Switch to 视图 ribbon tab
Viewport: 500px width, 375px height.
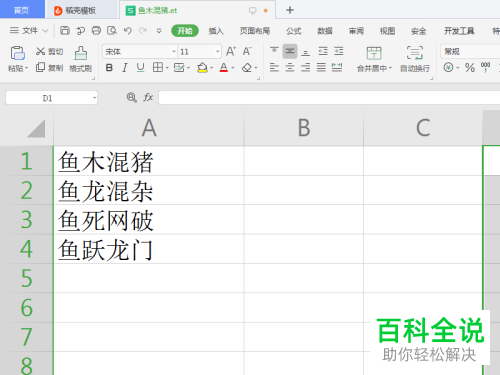pyautogui.click(x=387, y=31)
